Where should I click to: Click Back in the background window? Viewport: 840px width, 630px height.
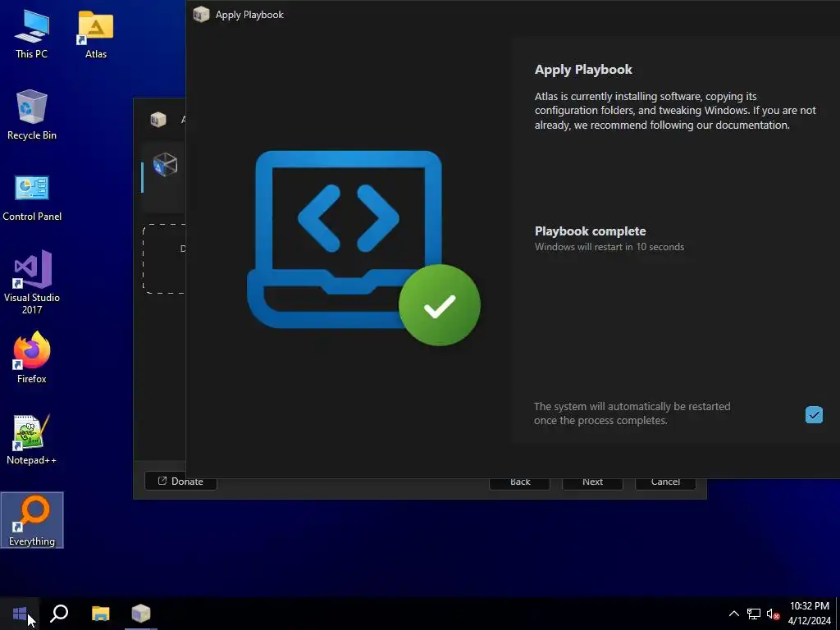pyautogui.click(x=519, y=483)
